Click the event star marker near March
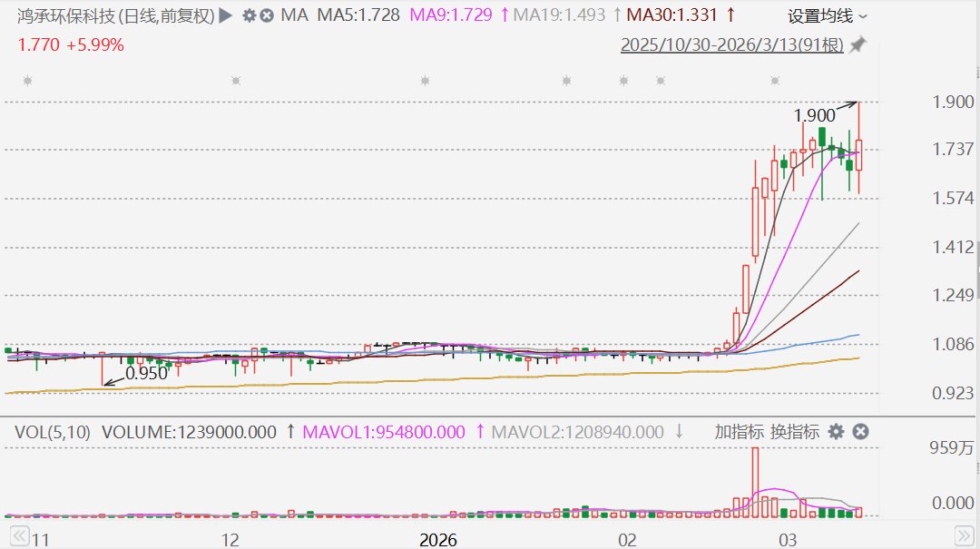This screenshot has width=980, height=549. pyautogui.click(x=775, y=81)
